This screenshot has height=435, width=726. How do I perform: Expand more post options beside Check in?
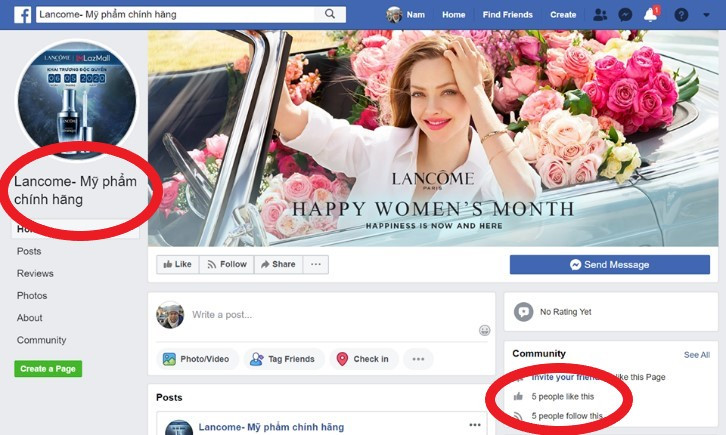tap(418, 359)
